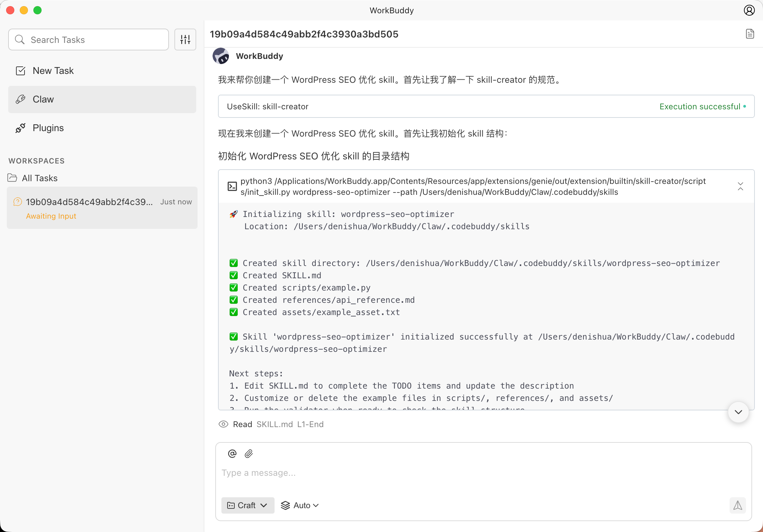Open task 19b09a4d584c49abb2f4c39... in list
763x532 pixels.
[x=102, y=208]
